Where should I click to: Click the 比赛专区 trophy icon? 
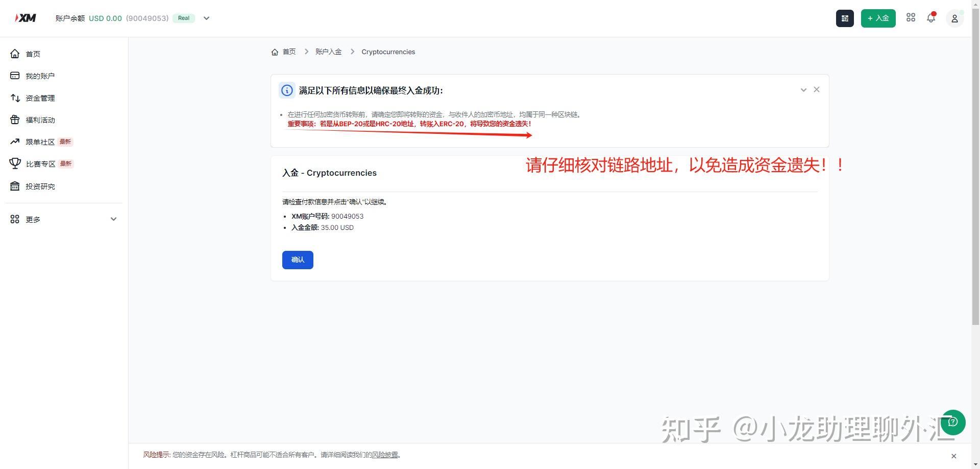[15, 163]
